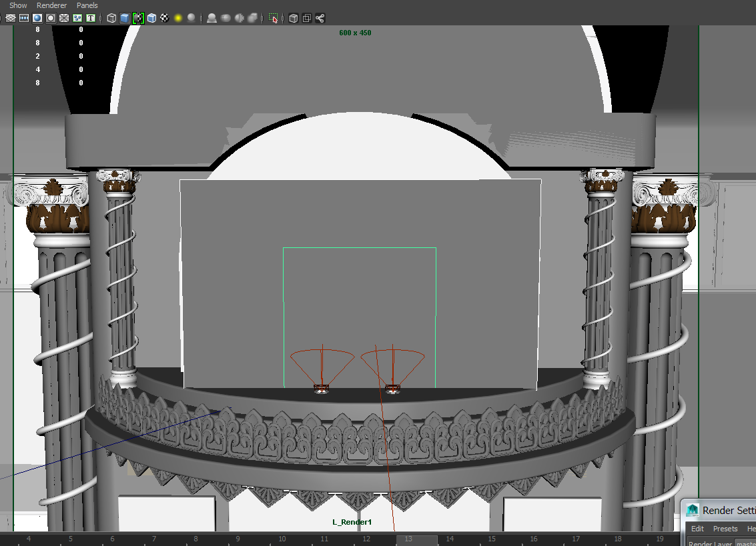Toggle depth of field icon

tap(253, 18)
